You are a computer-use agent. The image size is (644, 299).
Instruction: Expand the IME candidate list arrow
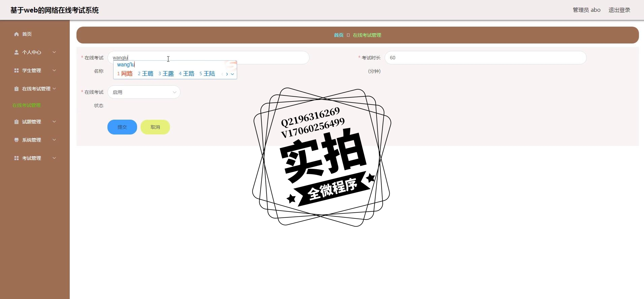[232, 74]
